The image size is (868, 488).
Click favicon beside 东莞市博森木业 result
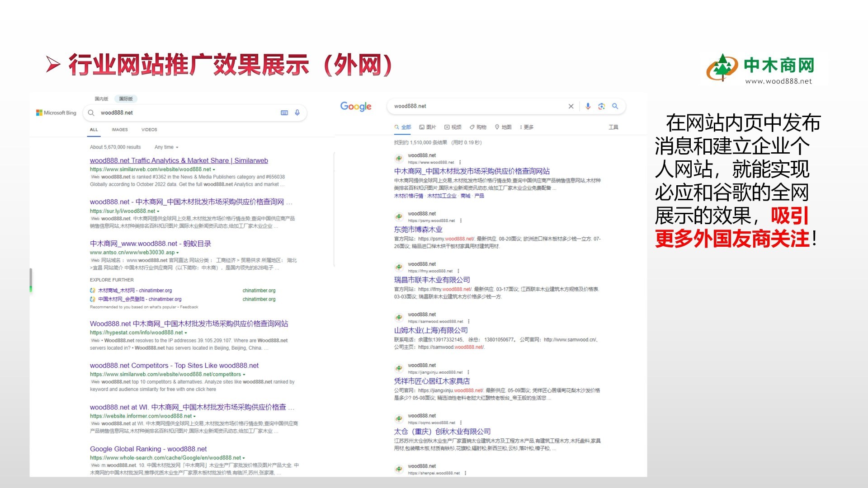click(399, 217)
